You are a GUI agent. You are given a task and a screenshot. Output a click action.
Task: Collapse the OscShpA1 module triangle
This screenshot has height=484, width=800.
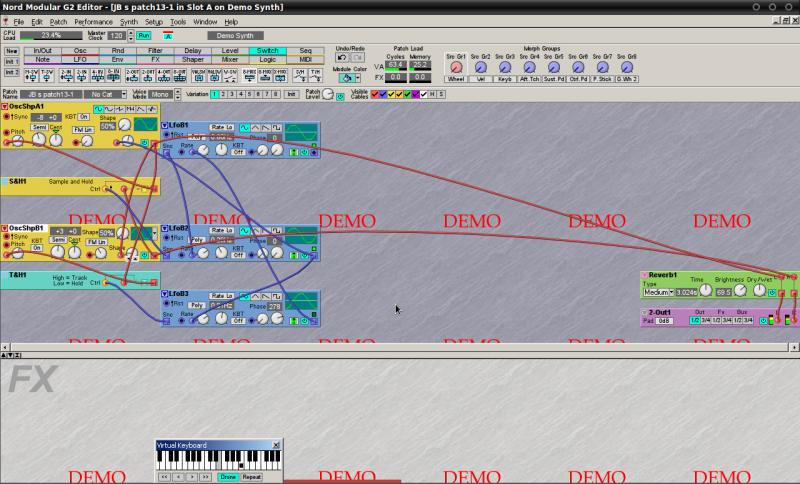pos(5,107)
